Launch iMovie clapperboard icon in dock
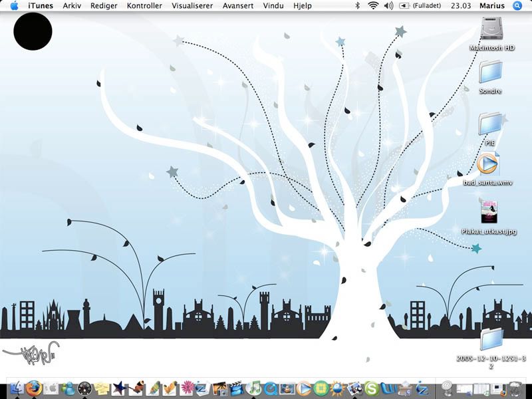This screenshot has width=532, height=399. pos(236,388)
